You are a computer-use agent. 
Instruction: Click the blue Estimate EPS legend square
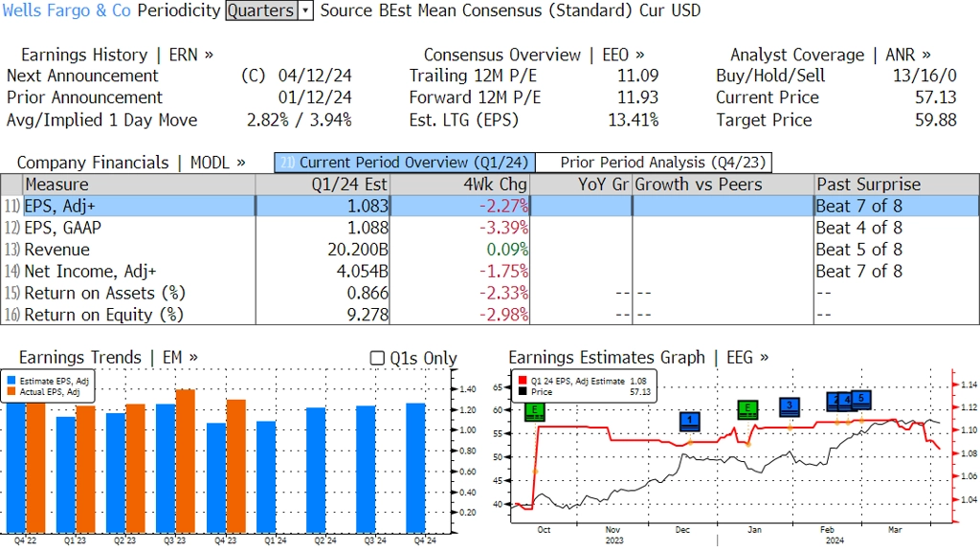(x=12, y=381)
